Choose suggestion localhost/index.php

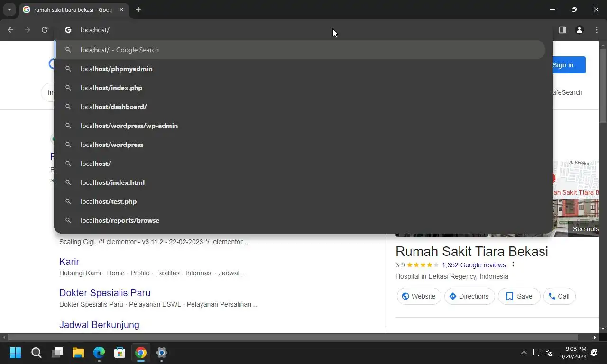[300, 88]
